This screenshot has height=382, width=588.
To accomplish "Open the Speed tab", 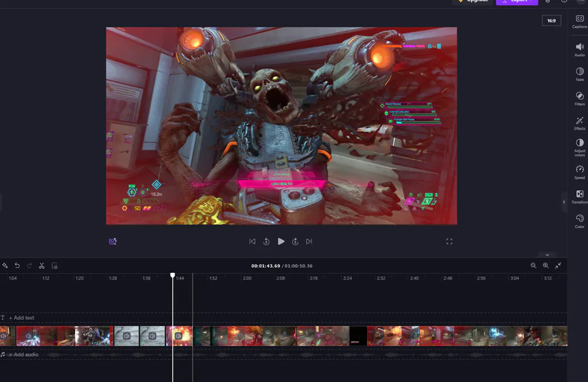I will [580, 172].
